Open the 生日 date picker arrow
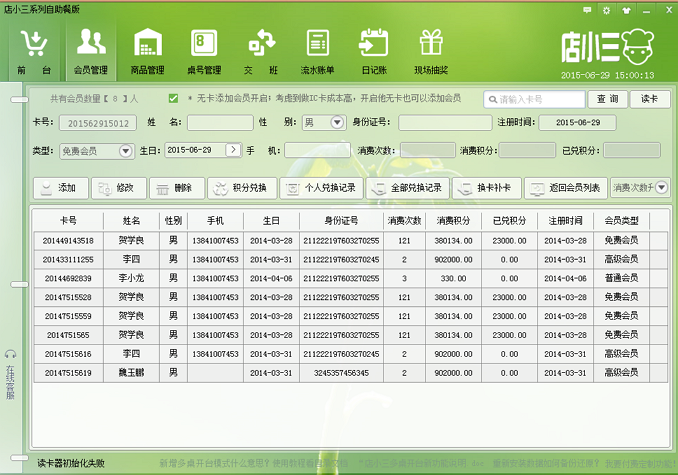The height and width of the screenshot is (475, 678). (234, 150)
